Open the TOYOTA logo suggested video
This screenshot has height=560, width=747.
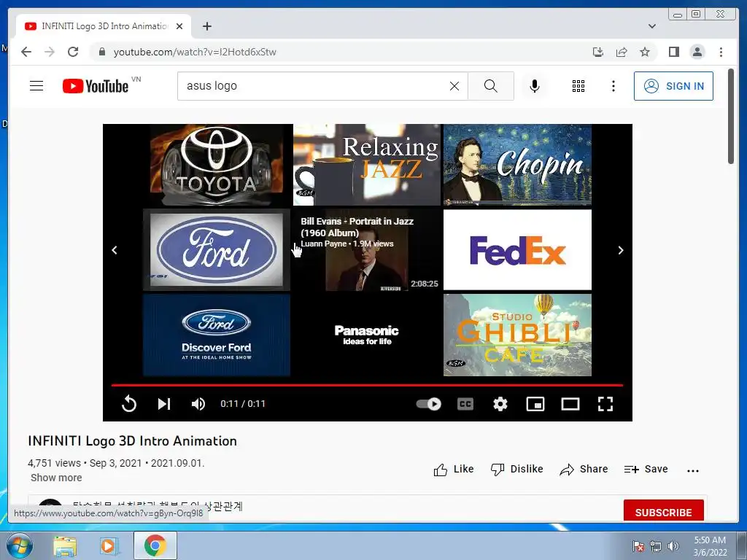[x=217, y=165]
